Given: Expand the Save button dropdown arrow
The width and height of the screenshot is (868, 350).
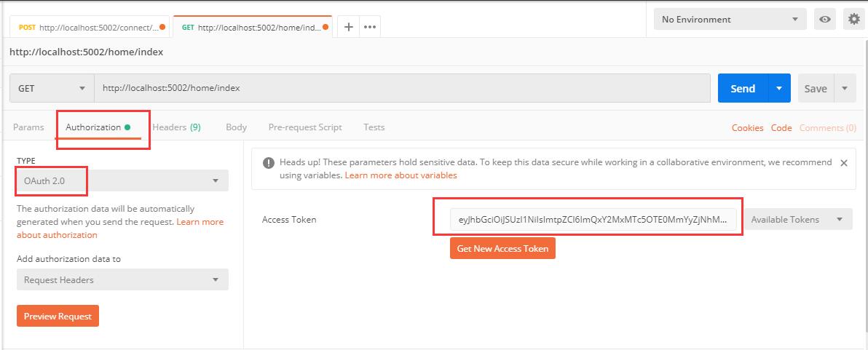Looking at the screenshot, I should coord(845,88).
